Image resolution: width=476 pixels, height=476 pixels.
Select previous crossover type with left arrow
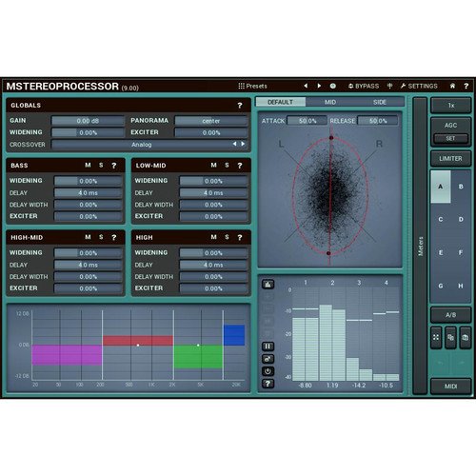pyautogui.click(x=234, y=144)
